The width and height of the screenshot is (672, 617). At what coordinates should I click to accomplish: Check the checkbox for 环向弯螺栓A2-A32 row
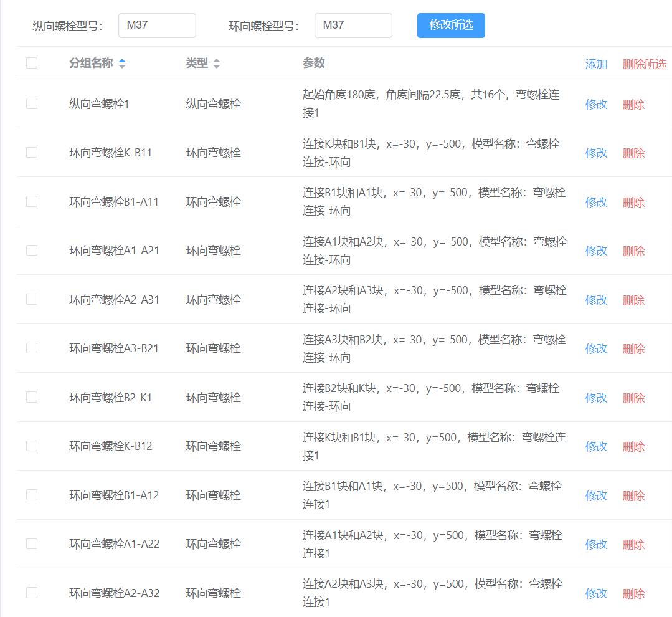coord(32,593)
